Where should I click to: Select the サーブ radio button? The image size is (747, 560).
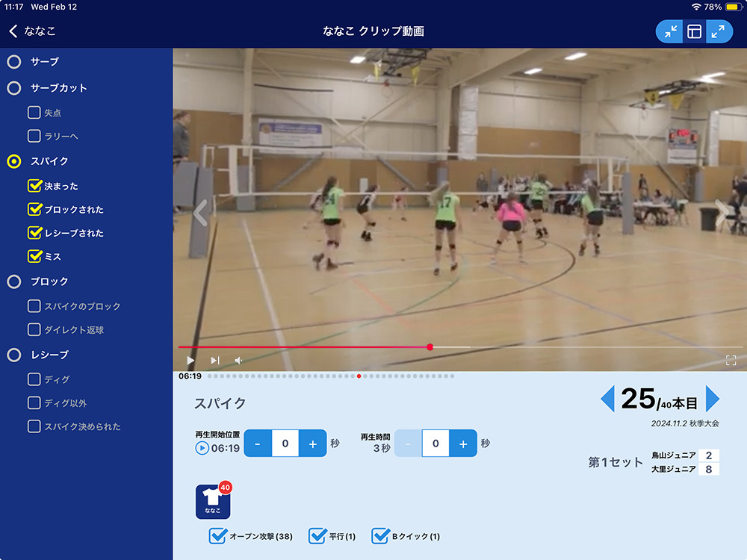pos(14,62)
